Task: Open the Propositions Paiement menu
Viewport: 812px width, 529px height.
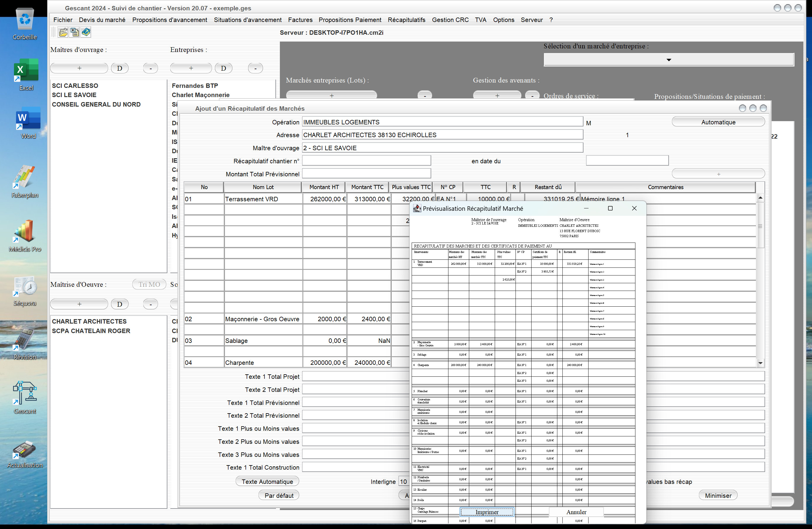Action: pyautogui.click(x=350, y=20)
